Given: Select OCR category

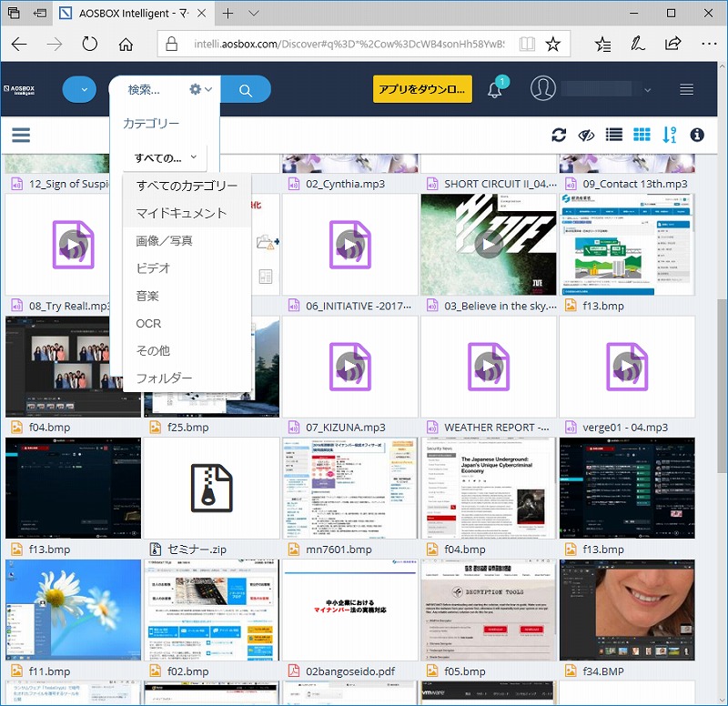Looking at the screenshot, I should click(x=187, y=323).
